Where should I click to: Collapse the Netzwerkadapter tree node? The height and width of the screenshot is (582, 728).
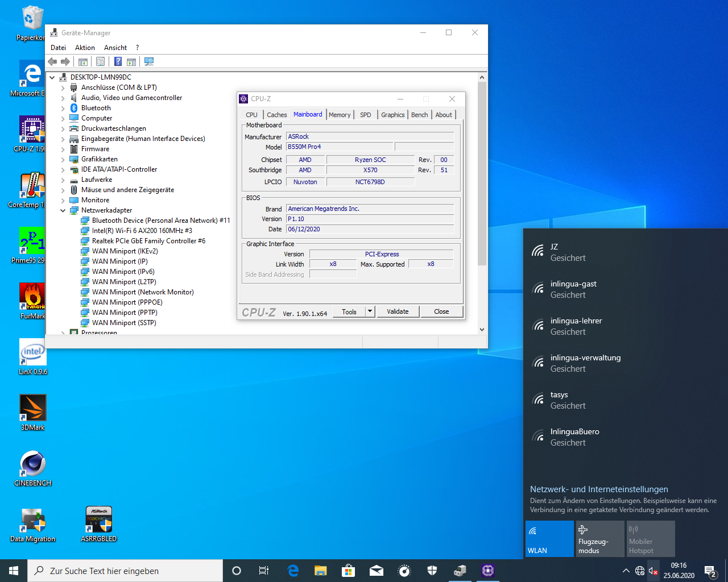(x=63, y=210)
